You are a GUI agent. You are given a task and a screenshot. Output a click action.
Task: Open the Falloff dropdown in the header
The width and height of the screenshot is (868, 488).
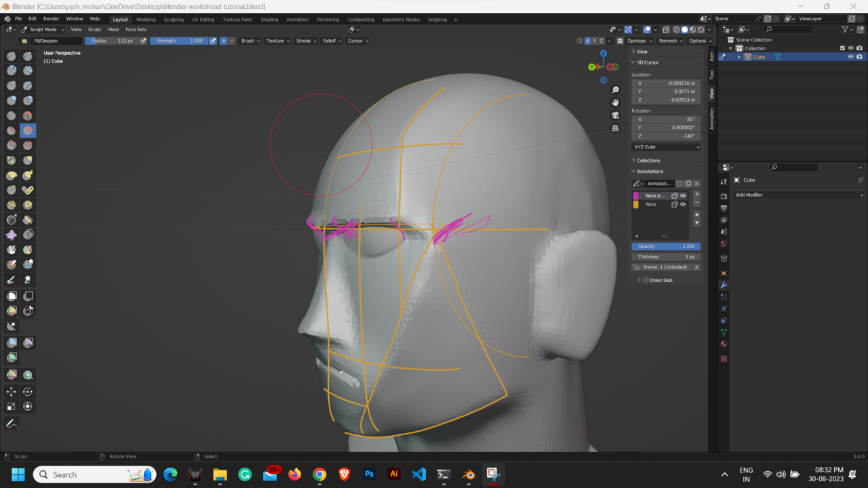click(x=332, y=41)
